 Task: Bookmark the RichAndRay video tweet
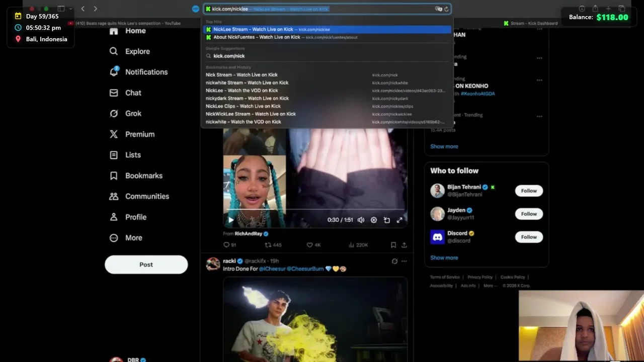[393, 245]
